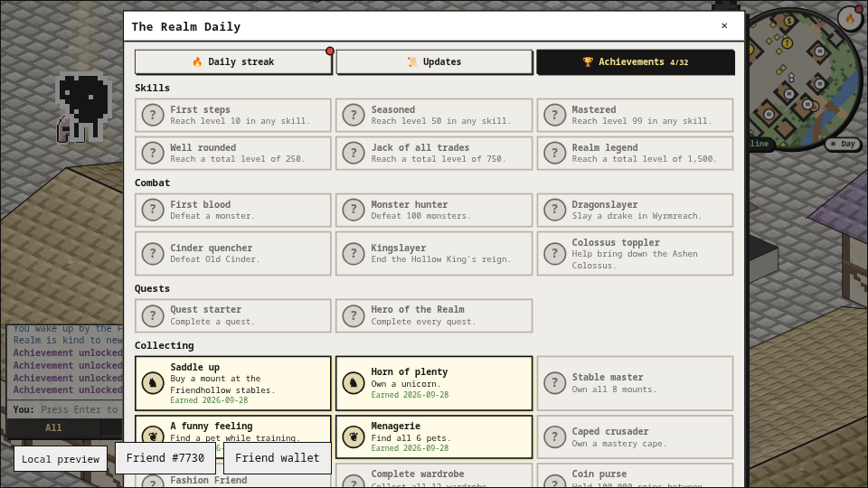Screen dimensions: 868x488
Task: Click the Mastered question mark icon
Action: click(x=554, y=115)
